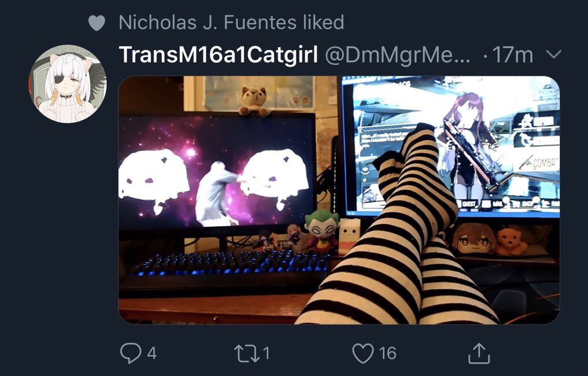View the retweet count 1
Image resolution: width=588 pixels, height=376 pixels.
266,353
